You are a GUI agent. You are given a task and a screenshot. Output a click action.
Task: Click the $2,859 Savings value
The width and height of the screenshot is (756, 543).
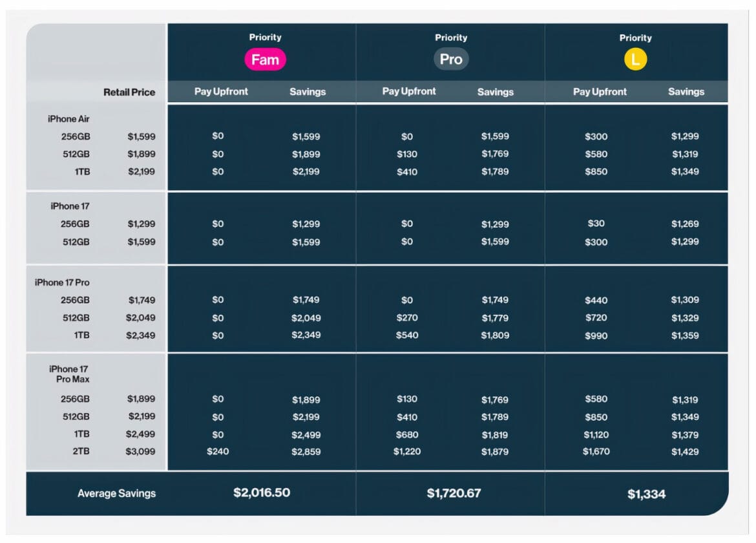(306, 451)
